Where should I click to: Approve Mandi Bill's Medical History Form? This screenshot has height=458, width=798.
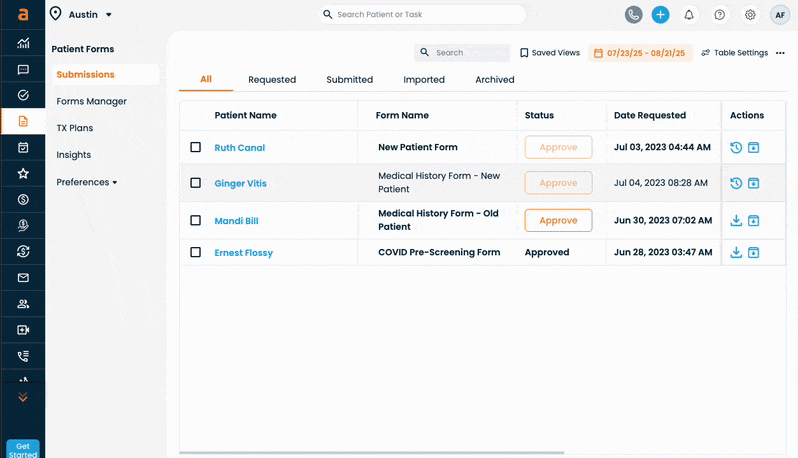click(x=558, y=221)
